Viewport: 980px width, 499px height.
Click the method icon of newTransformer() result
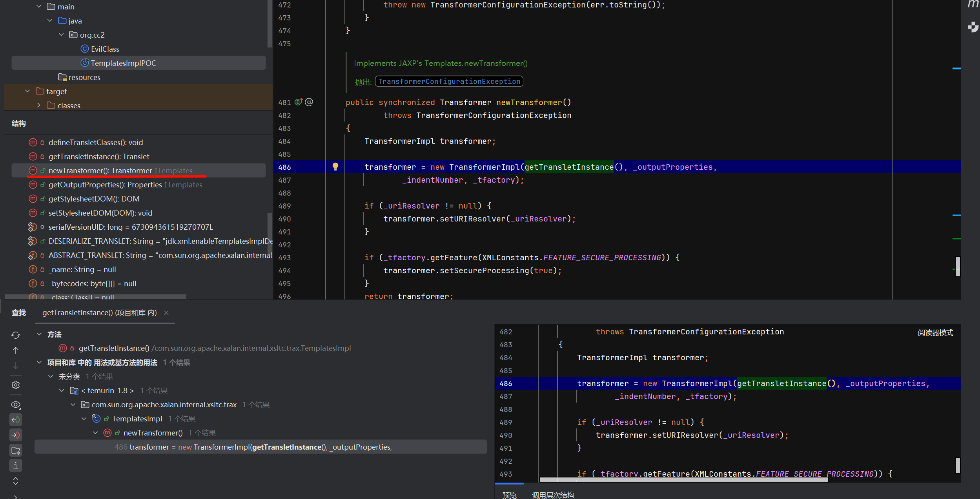pos(107,433)
